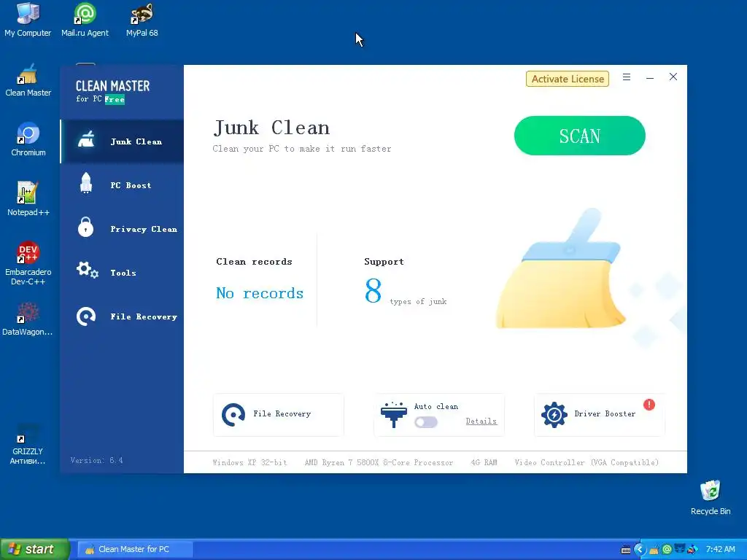The width and height of the screenshot is (747, 560).
Task: Select the Notepad++ desktop shortcut
Action: pyautogui.click(x=28, y=199)
